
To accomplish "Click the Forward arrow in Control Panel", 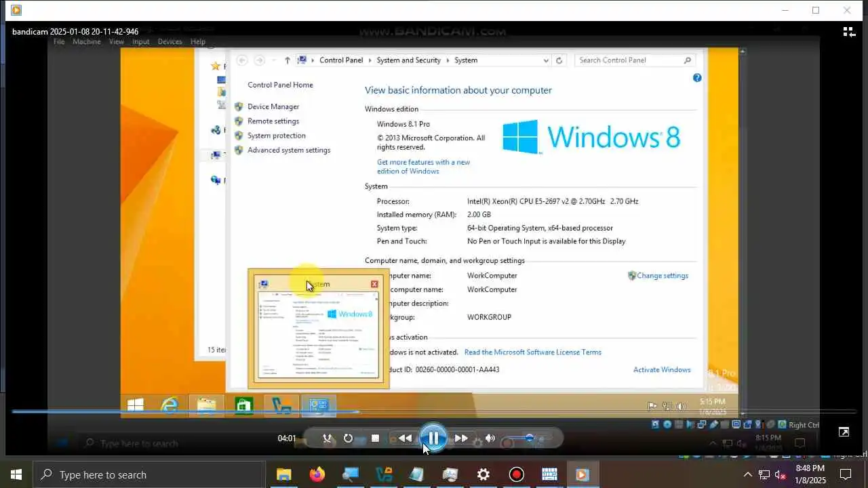I will (x=259, y=60).
